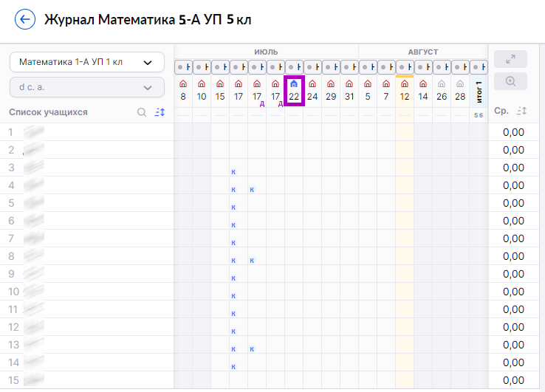Click the rightmost к mark in row 8
545x392 pixels.
coord(252,261)
